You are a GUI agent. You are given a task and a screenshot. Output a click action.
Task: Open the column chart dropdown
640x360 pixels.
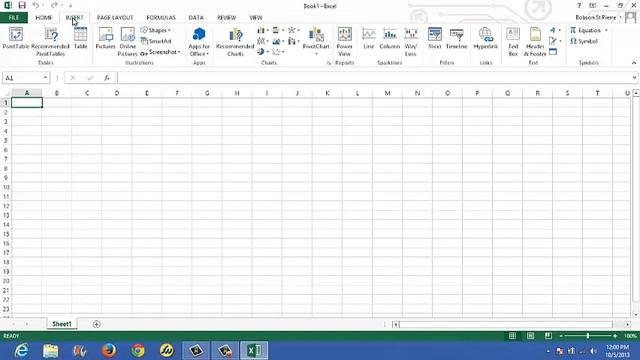[263, 30]
